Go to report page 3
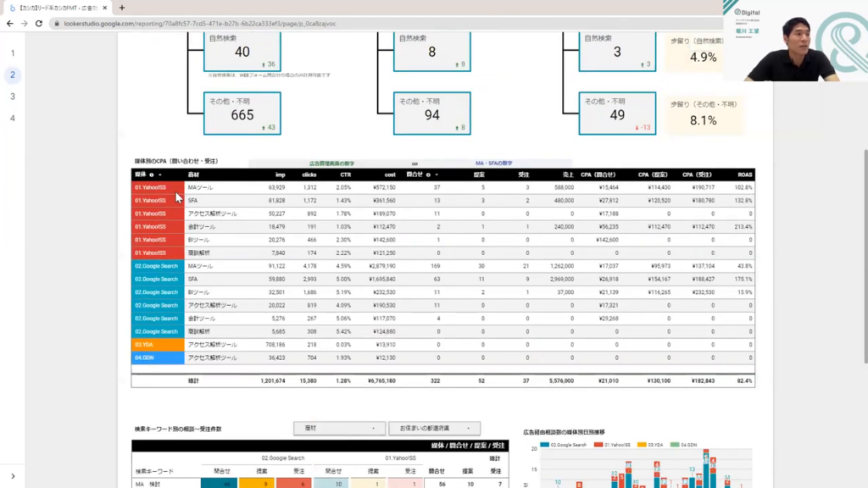868x488 pixels. pos(12,97)
